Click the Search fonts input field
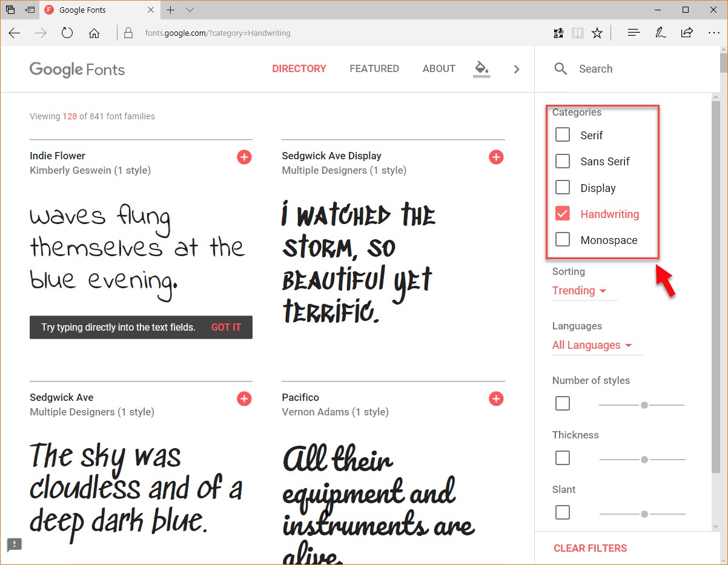728x565 pixels. [636, 69]
